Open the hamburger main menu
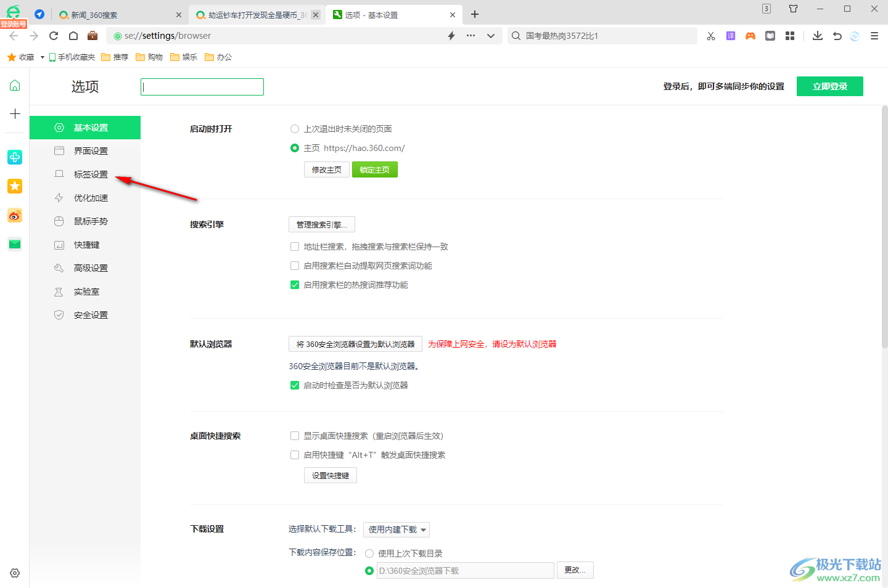Viewport: 888px width, 588px height. 874,36
